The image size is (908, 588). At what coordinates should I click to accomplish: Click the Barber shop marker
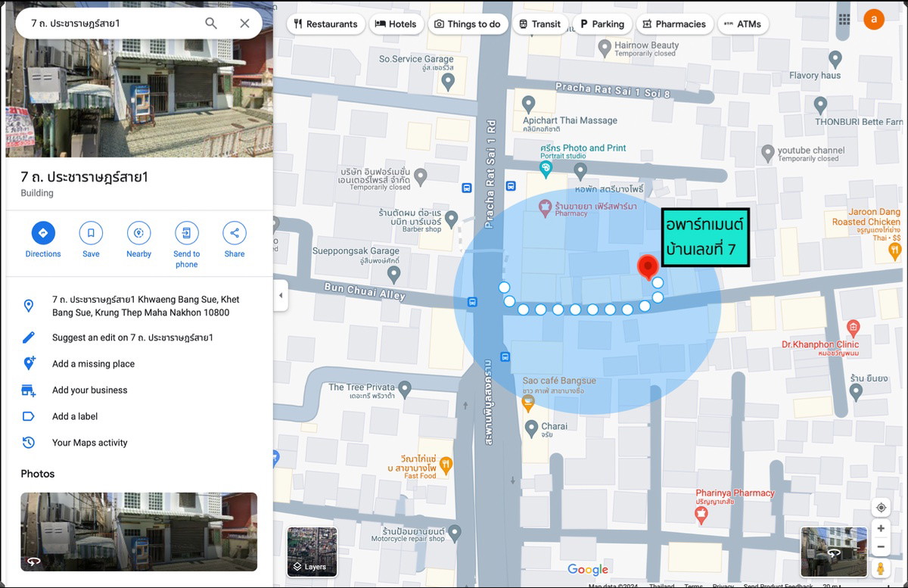(x=452, y=219)
